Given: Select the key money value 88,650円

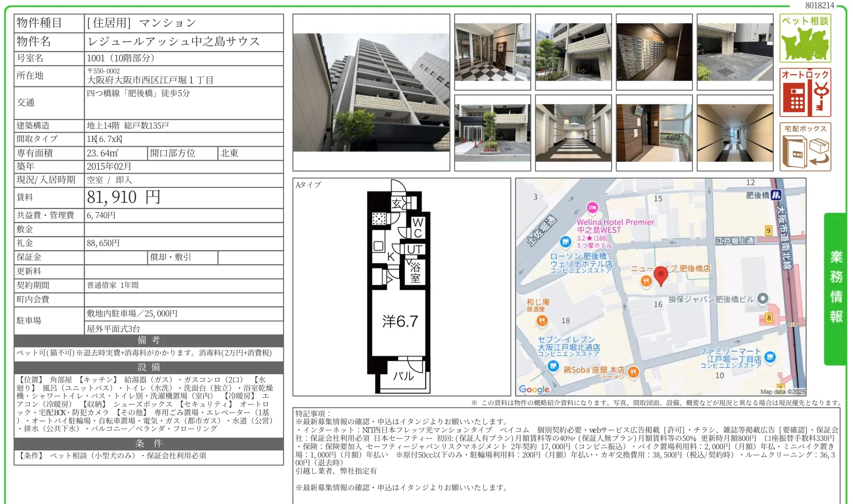Looking at the screenshot, I should point(103,243).
